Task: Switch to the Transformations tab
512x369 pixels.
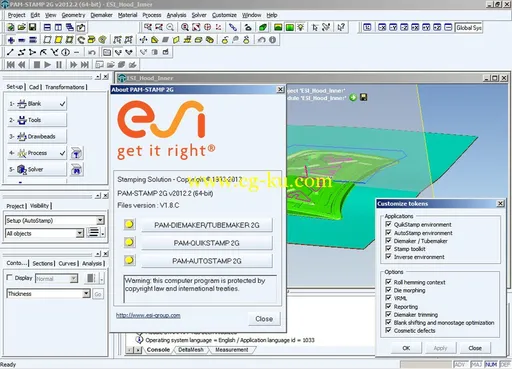Action: [65, 87]
